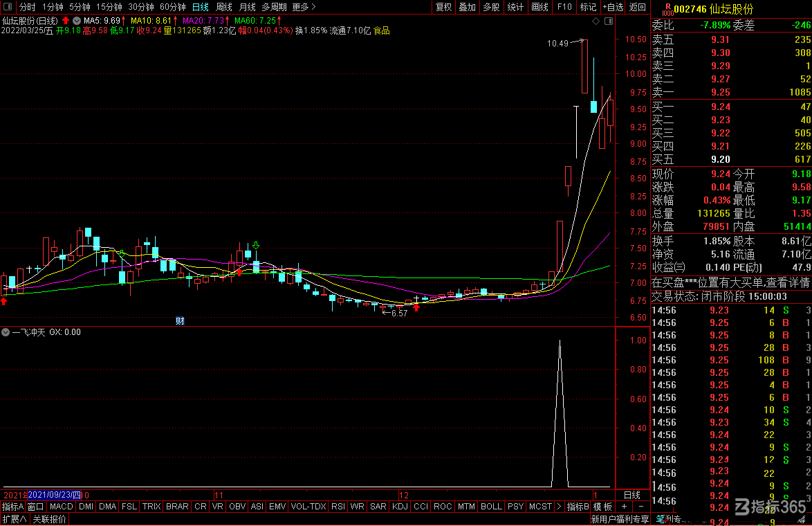
Task: Click the diamond icon above the chart
Action: point(596,21)
